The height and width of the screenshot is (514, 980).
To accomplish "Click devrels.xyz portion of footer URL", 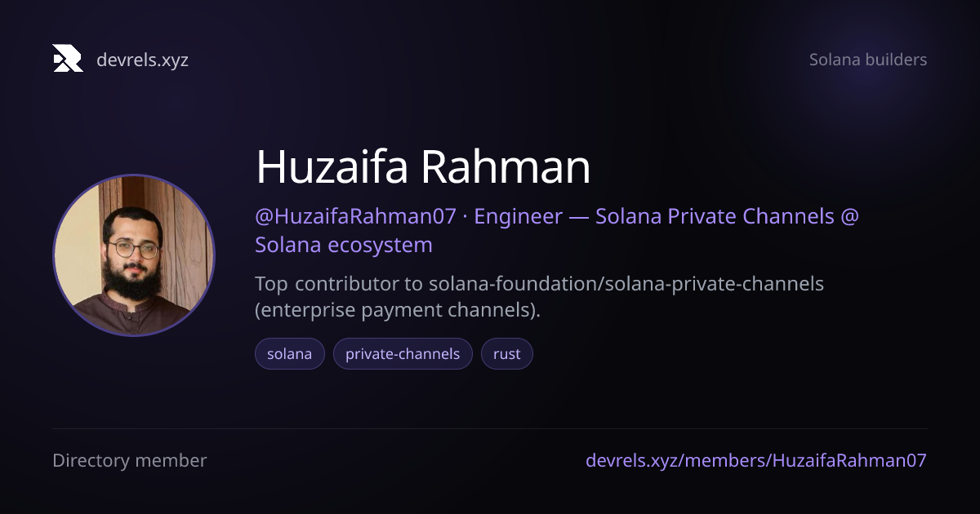I will (632, 460).
